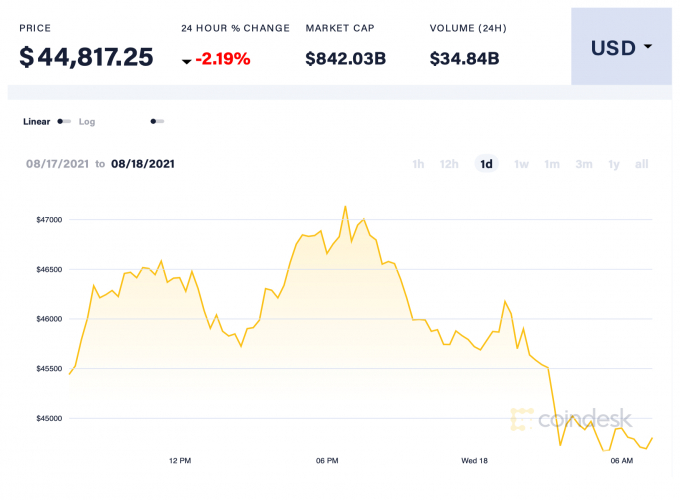Image resolution: width=680 pixels, height=500 pixels.
Task: Click the 06 AM time axis label
Action: (622, 461)
